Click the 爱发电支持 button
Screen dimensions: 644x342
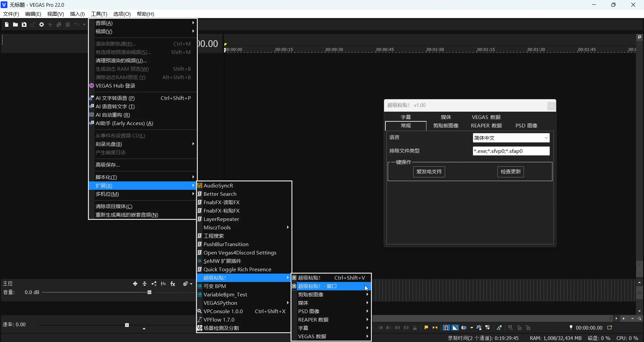pyautogui.click(x=429, y=172)
